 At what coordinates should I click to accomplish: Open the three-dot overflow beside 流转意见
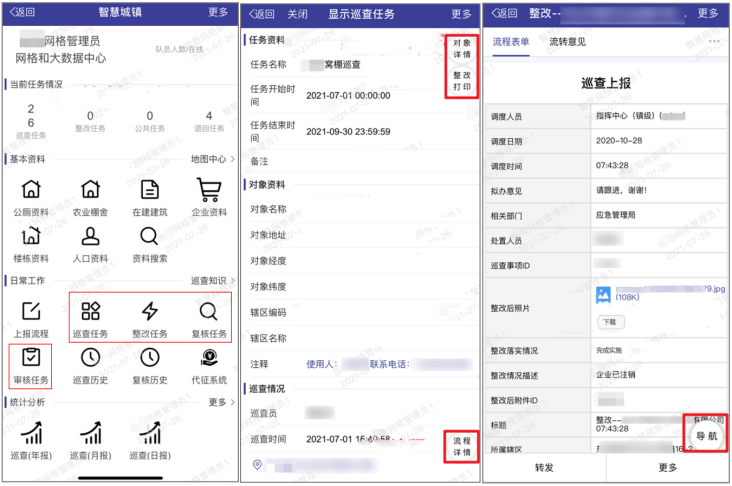[x=714, y=42]
